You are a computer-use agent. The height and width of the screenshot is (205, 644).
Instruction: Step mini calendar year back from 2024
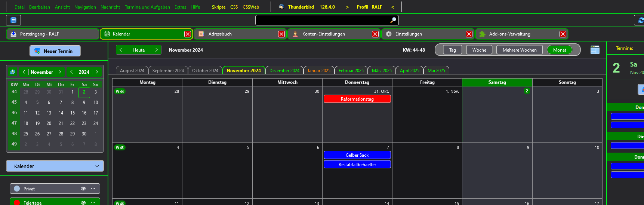71,72
